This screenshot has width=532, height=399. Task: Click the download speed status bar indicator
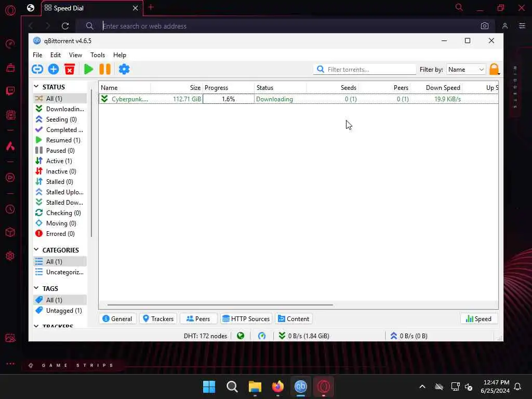(303, 336)
